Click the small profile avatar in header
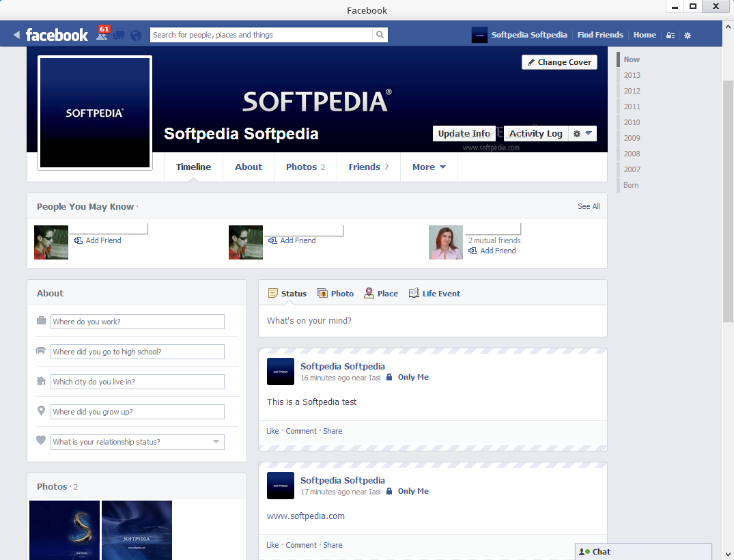 click(479, 35)
